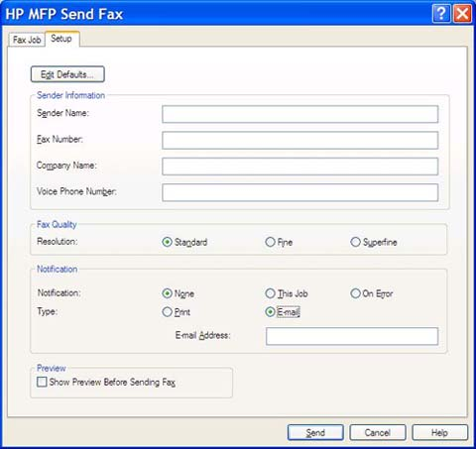Click into the Company Name field
476x449 pixels.
300,167
